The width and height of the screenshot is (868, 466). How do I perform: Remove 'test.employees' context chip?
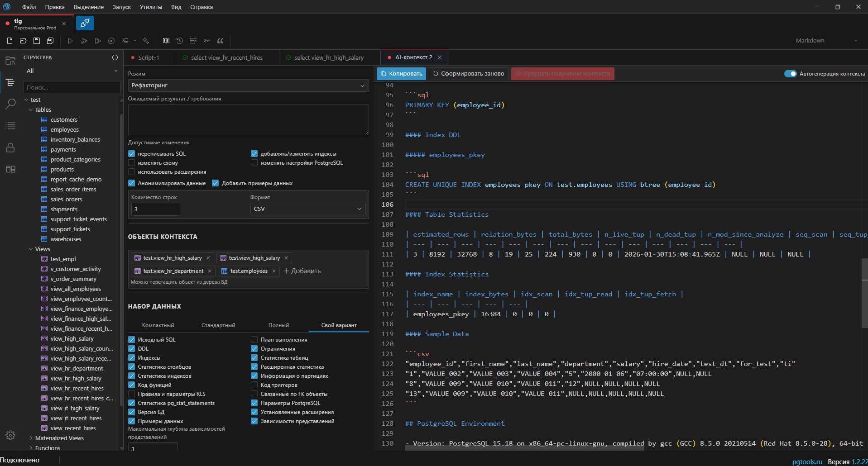click(274, 271)
